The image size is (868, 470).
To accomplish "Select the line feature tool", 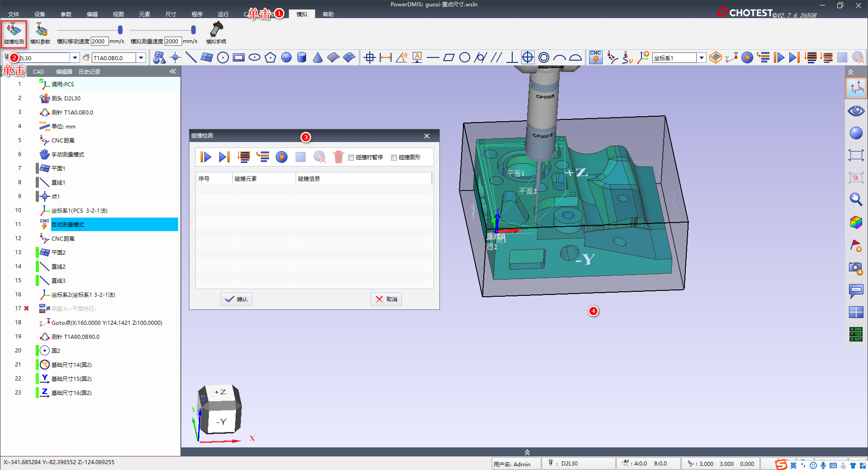I will click(191, 57).
